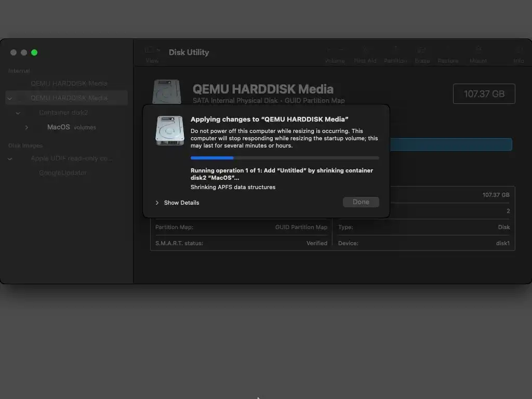Click the Running operation 1 of 1 text

pyautogui.click(x=282, y=174)
